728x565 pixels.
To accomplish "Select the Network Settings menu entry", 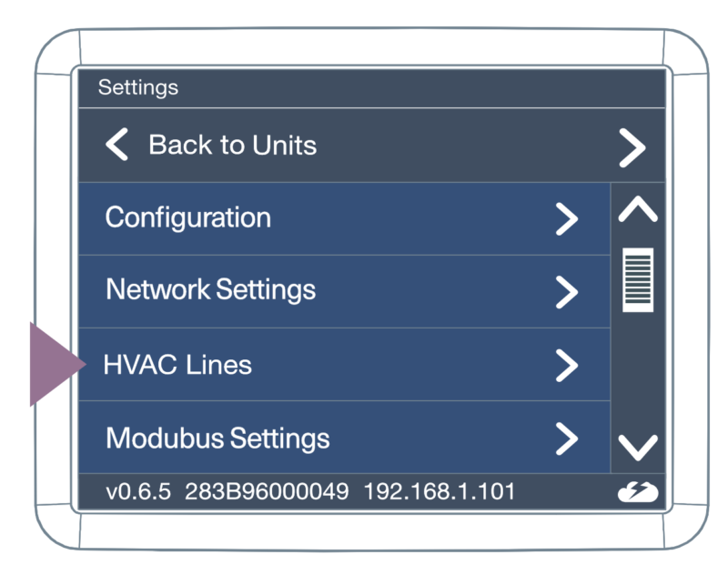I will pyautogui.click(x=211, y=290).
